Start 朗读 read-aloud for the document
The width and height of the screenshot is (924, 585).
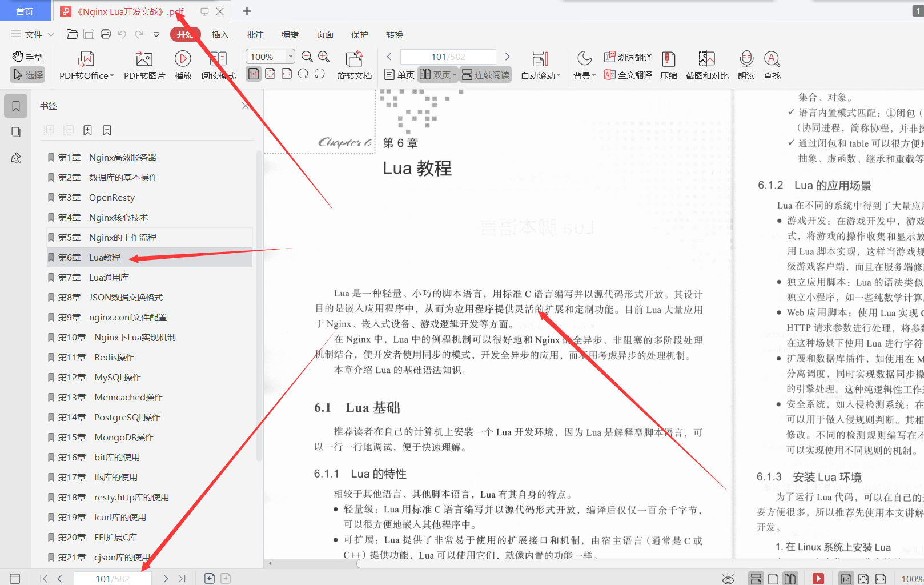pyautogui.click(x=746, y=65)
